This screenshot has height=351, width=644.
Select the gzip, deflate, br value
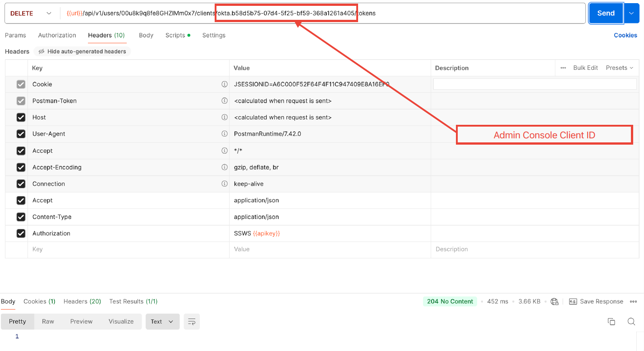[x=256, y=167]
